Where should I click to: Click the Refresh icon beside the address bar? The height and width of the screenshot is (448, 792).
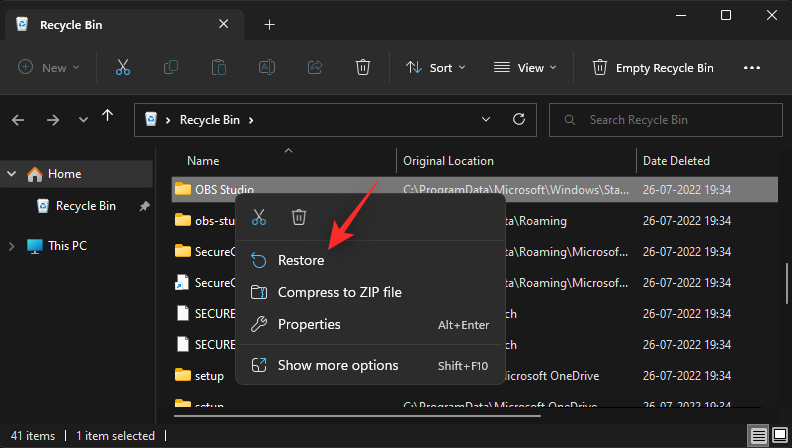pos(519,120)
